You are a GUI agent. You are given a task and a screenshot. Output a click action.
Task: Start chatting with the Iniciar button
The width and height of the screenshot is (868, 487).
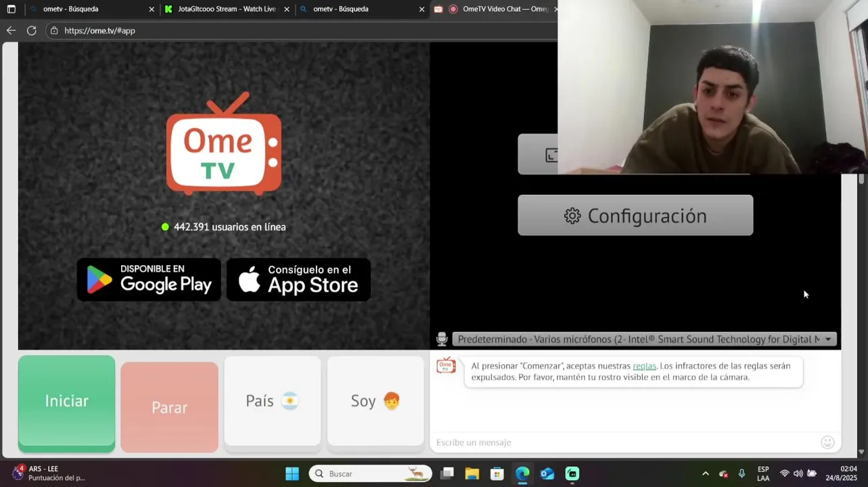click(66, 404)
